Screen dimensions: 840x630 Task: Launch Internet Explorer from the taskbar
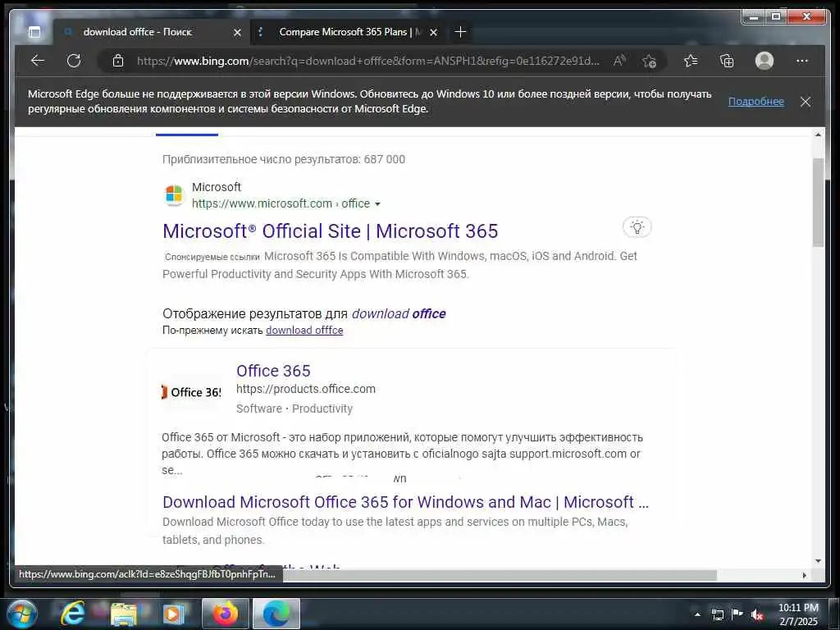[x=72, y=614]
